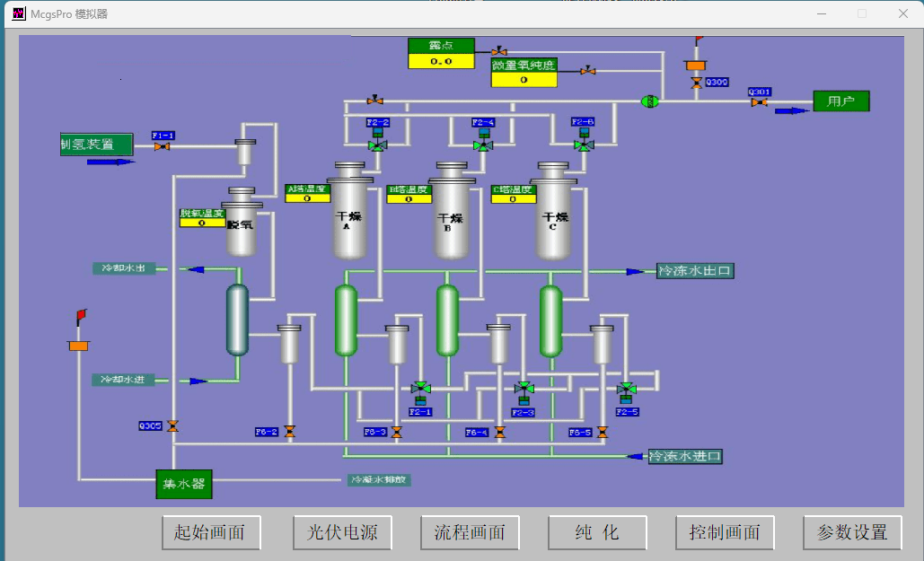Screen dimensions: 924x561
Task: Click the F2-1 three-way valve icon
Action: 420,389
